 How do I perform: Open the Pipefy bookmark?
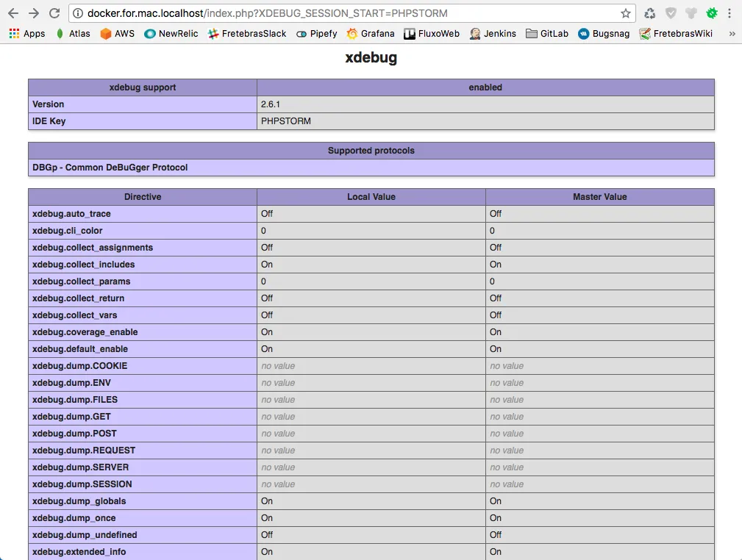click(316, 34)
